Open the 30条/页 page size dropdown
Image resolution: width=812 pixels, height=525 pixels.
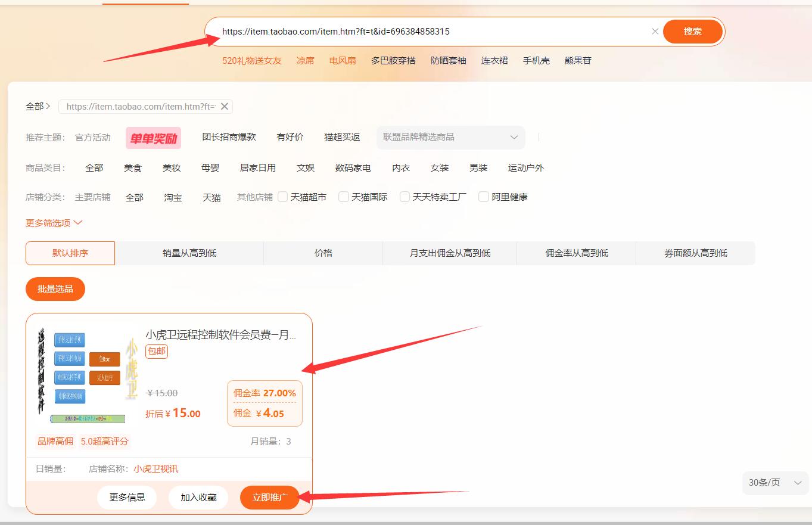tap(775, 483)
